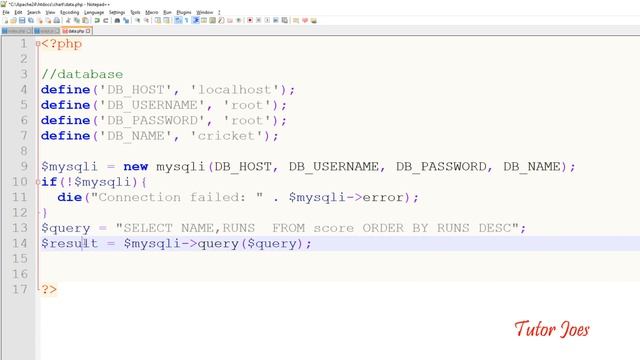The width and height of the screenshot is (640, 360).
Task: Click the Save All toolbar icon
Action: [x=31, y=20]
